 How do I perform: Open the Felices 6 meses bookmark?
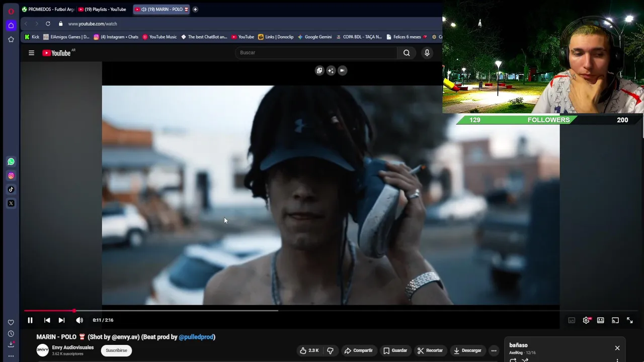407,37
